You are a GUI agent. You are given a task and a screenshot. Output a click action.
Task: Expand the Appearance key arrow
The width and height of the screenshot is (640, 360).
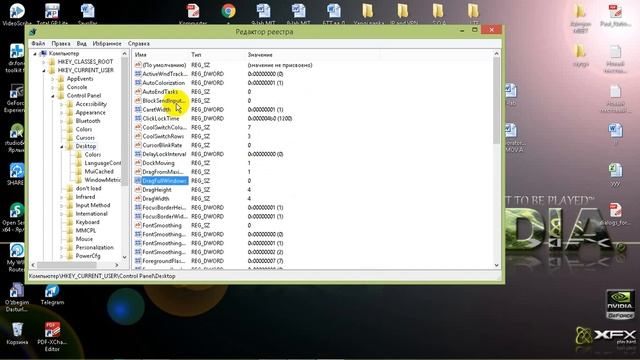click(x=62, y=113)
